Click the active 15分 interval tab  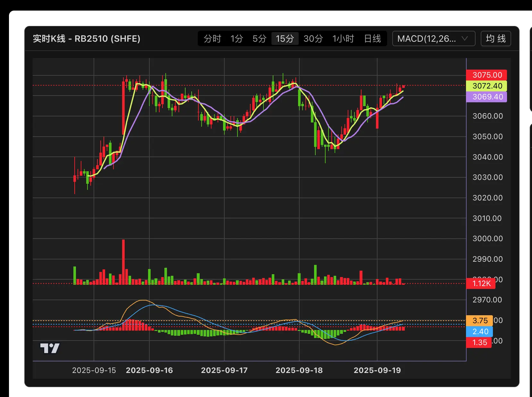285,39
